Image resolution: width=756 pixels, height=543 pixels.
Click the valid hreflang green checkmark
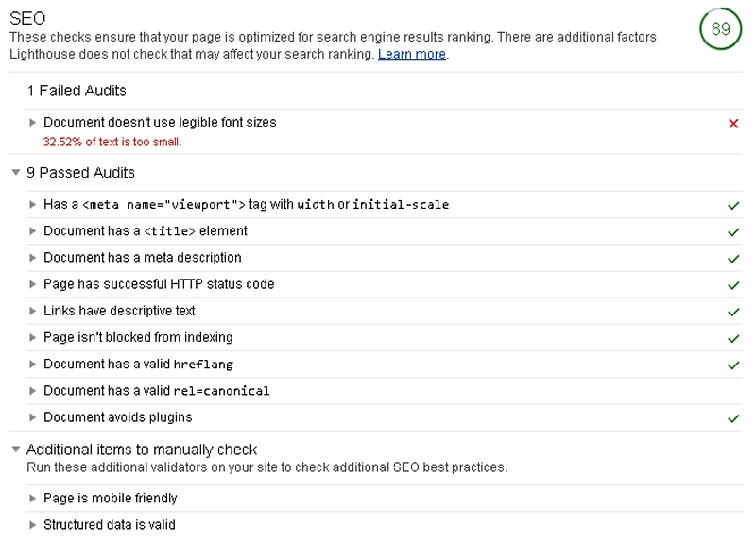coord(733,365)
